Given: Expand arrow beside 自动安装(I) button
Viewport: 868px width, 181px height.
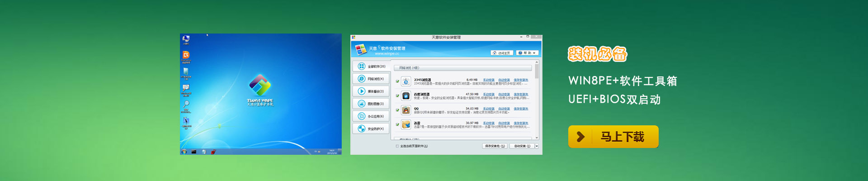Looking at the screenshot, I should 537,146.
